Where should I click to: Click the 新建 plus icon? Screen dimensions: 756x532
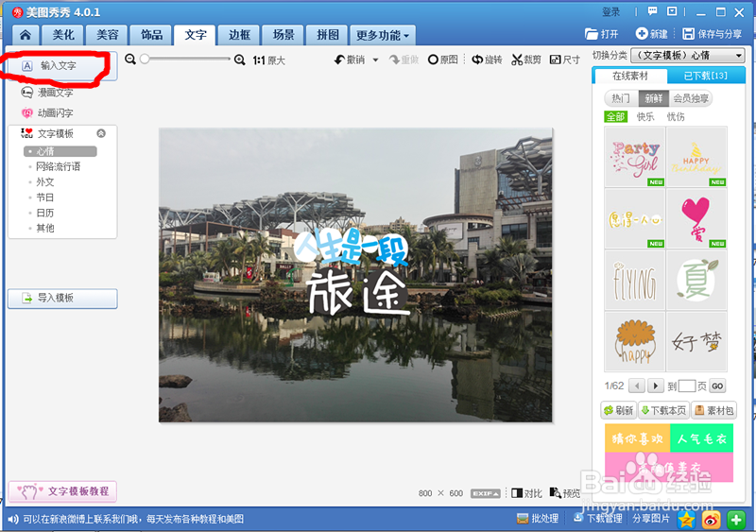pos(642,33)
